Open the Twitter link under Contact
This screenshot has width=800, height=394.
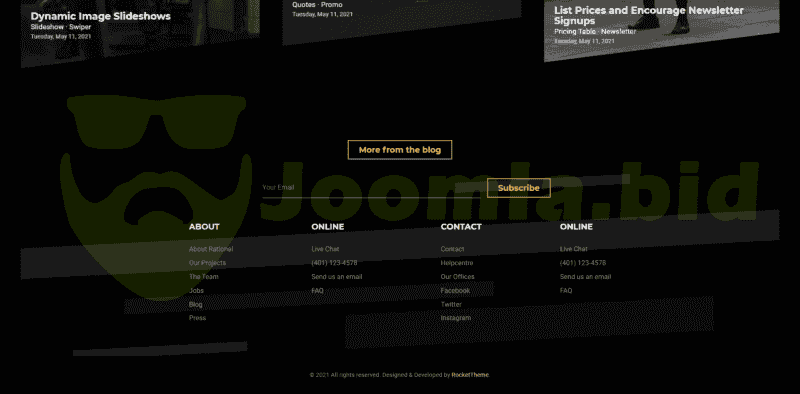pyautogui.click(x=451, y=304)
